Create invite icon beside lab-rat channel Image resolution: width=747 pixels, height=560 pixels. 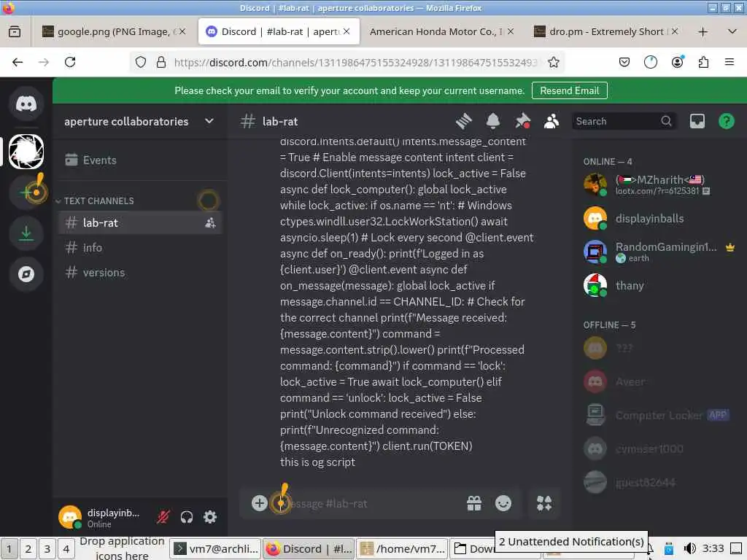pyautogui.click(x=210, y=222)
